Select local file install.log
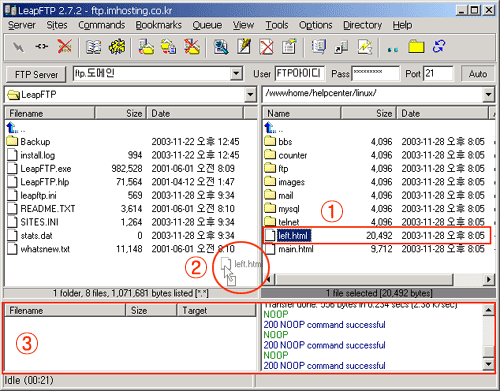This screenshot has width=500, height=391. [x=31, y=155]
